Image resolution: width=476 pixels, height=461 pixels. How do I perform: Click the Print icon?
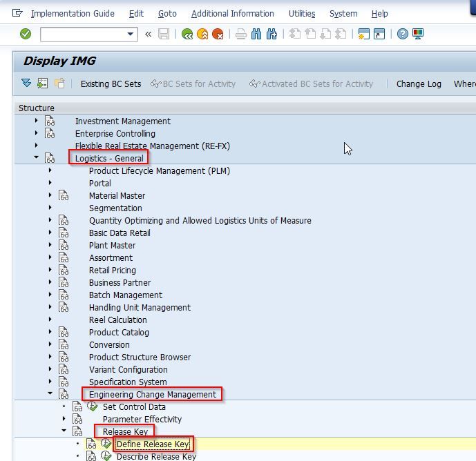coord(241,34)
